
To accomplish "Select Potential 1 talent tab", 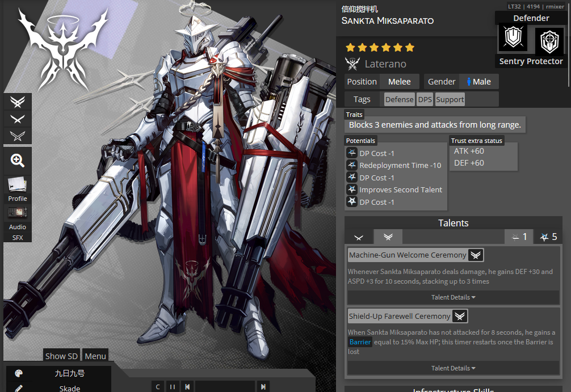I will tap(519, 237).
